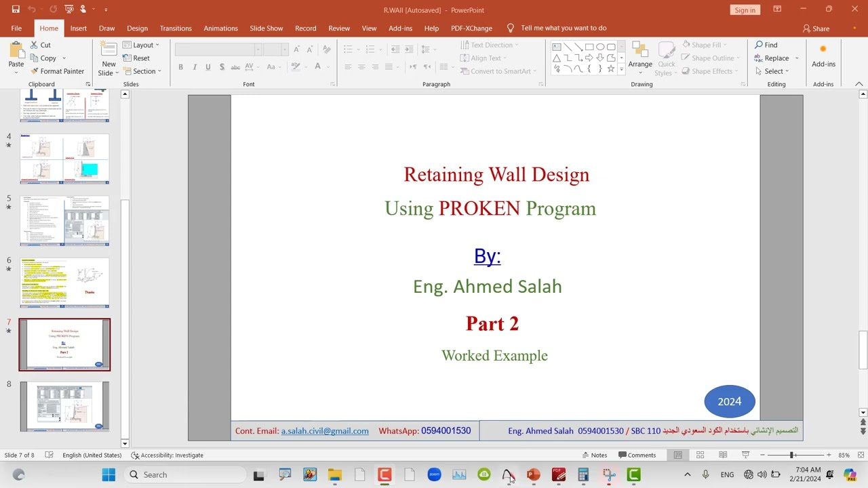
Task: Open the PDF-XChange tab
Action: 471,28
